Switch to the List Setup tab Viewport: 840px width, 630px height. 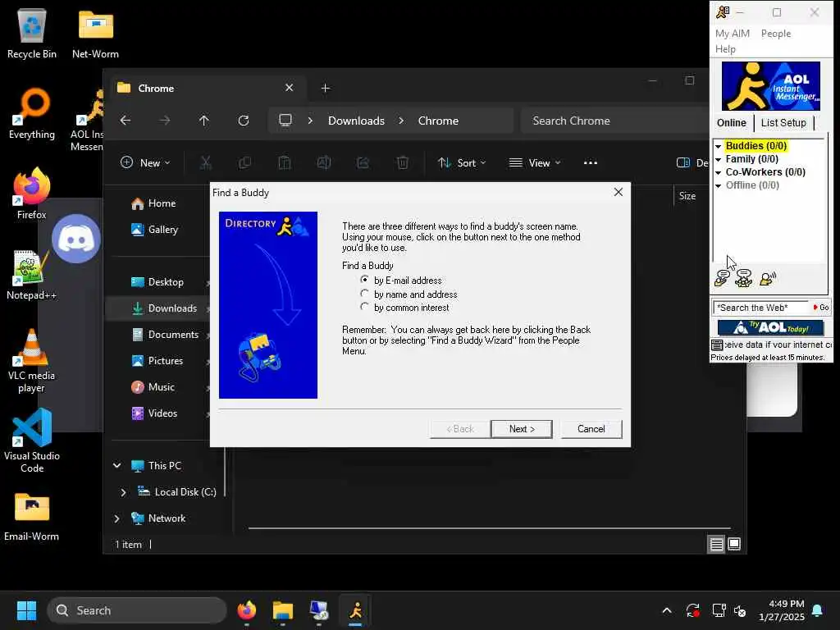click(783, 123)
